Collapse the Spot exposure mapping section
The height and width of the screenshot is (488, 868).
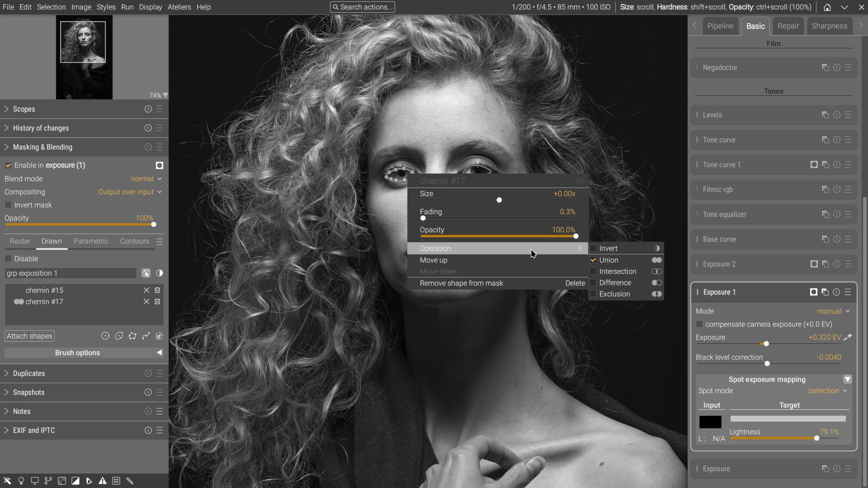pos(848,379)
